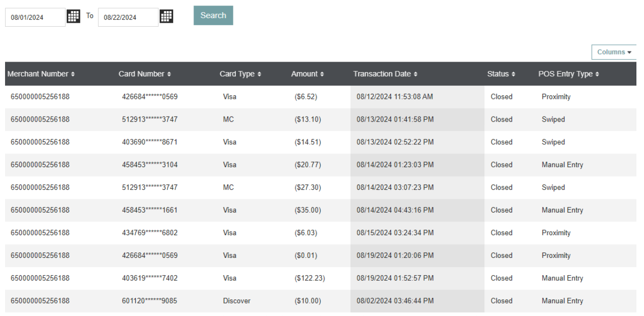
Task: Expand the Columns dropdown
Action: 614,52
